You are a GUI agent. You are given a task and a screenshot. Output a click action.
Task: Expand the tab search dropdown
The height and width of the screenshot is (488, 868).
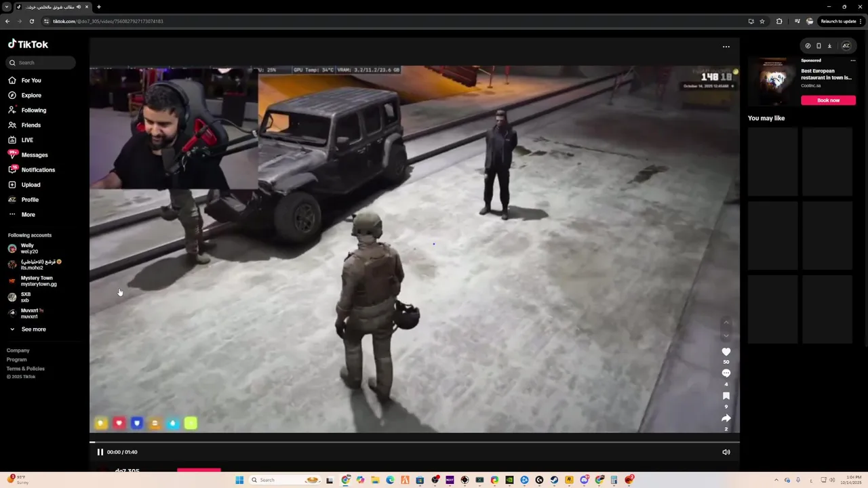click(7, 7)
